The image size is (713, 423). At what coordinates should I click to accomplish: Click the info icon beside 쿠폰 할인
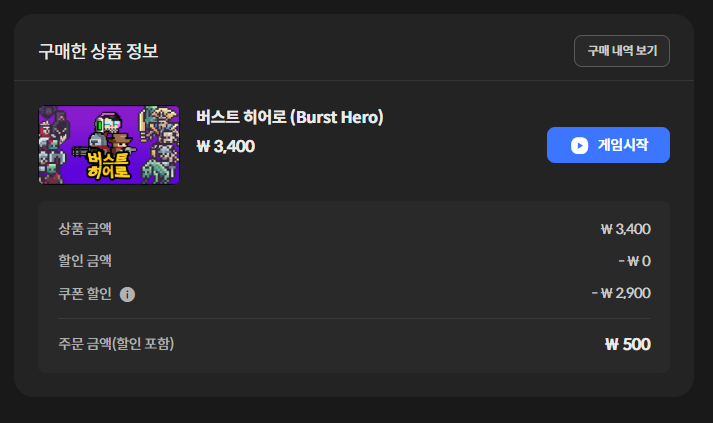pos(127,294)
